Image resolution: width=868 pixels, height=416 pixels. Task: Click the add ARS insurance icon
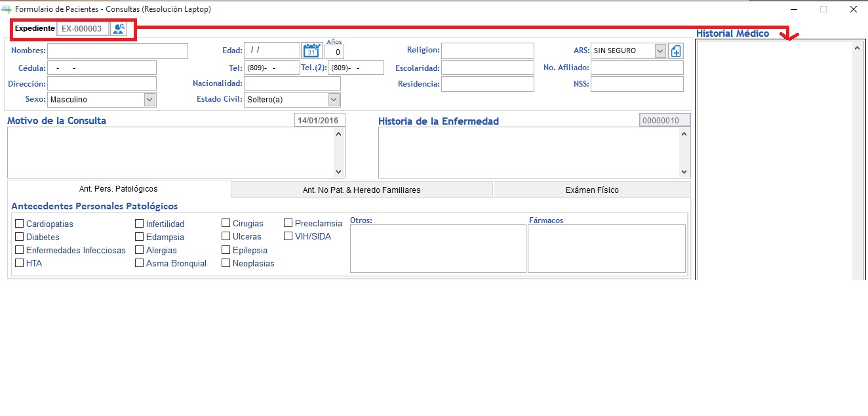click(675, 51)
